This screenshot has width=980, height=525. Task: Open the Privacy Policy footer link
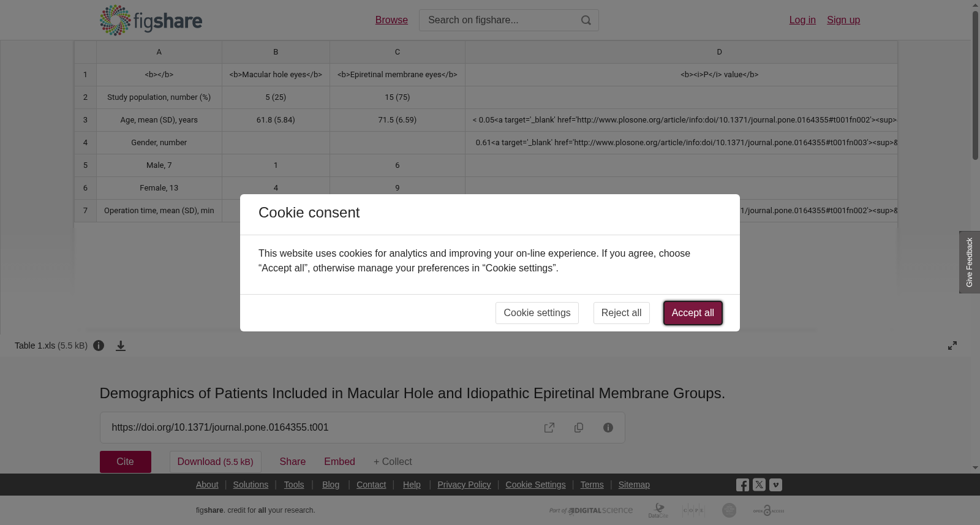pyautogui.click(x=464, y=485)
